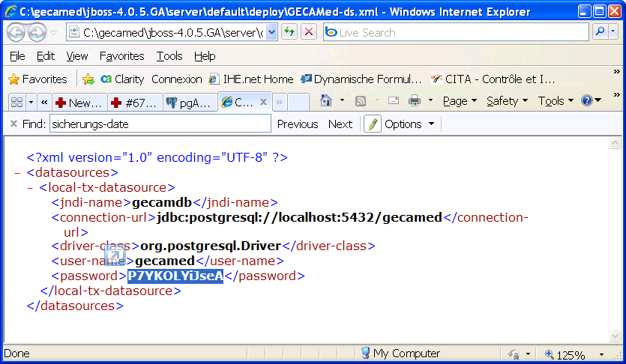Click the Stop loading icon
This screenshot has width=626, height=364.
(309, 32)
